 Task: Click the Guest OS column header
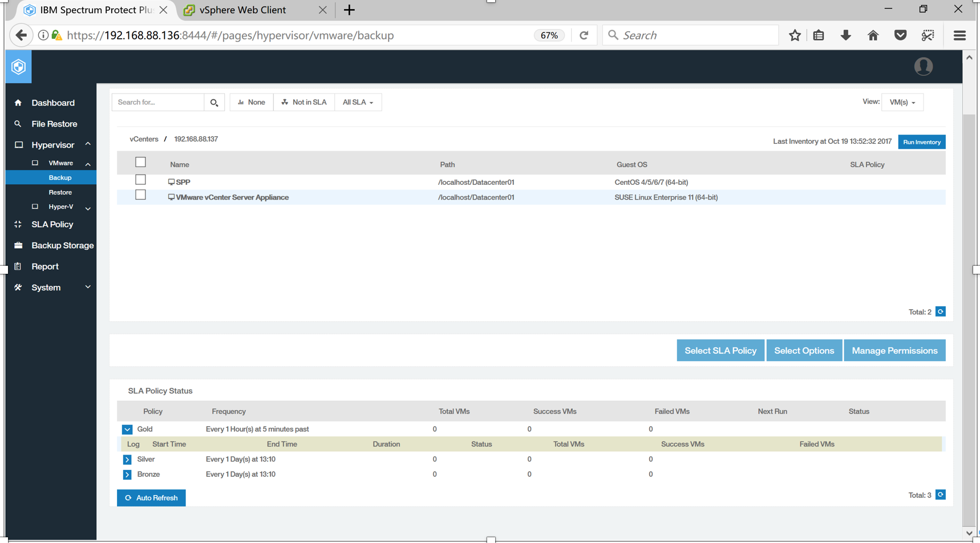631,165
